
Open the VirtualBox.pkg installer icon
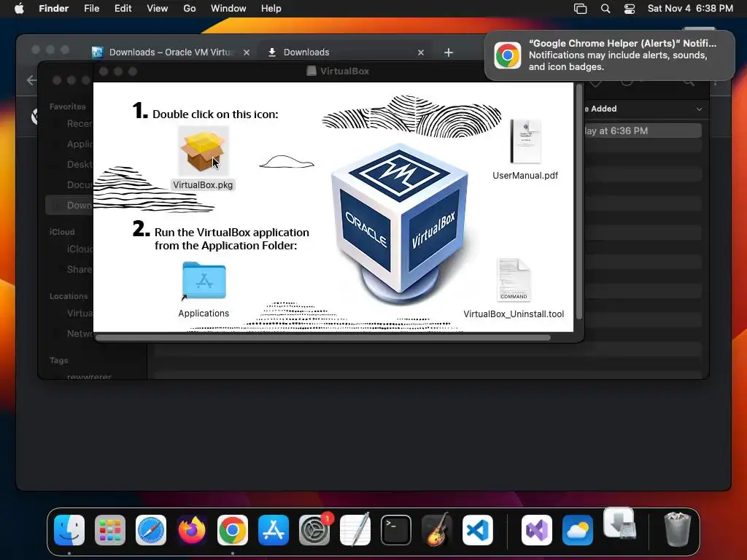[203, 152]
